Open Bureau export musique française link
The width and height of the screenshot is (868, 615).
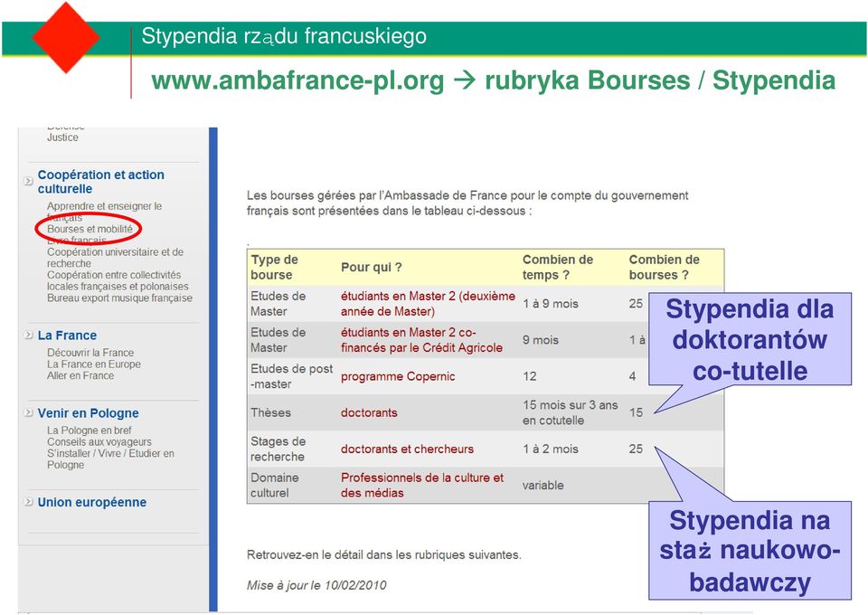click(119, 298)
